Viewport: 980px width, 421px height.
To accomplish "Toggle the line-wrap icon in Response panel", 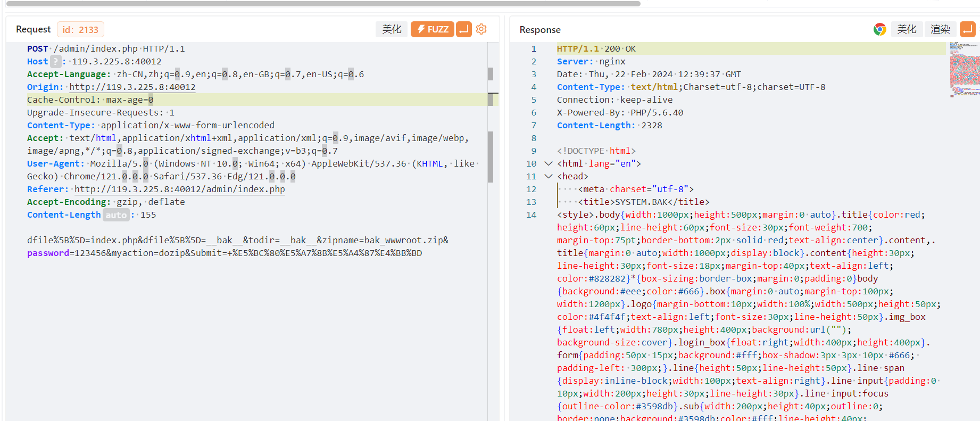I will tap(967, 29).
